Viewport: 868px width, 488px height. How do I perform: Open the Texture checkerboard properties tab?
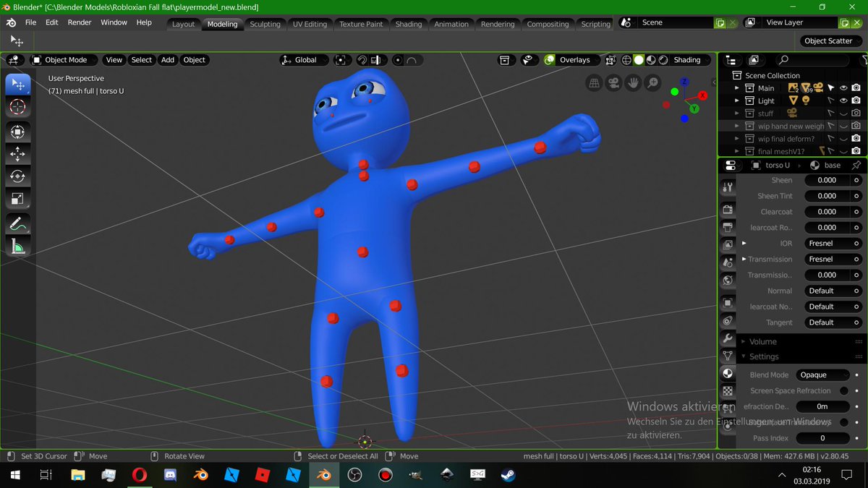pyautogui.click(x=728, y=390)
